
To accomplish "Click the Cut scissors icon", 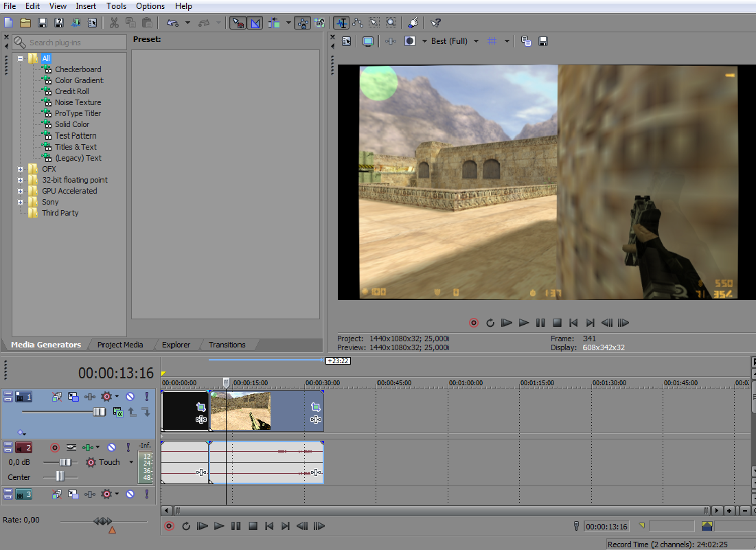I will tap(114, 23).
